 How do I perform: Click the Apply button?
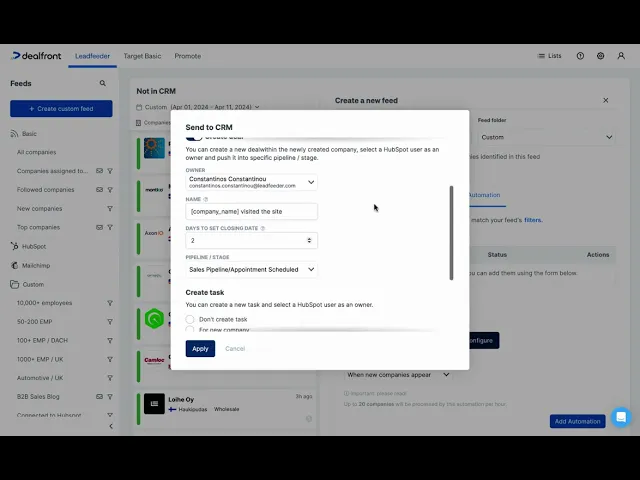(200, 349)
